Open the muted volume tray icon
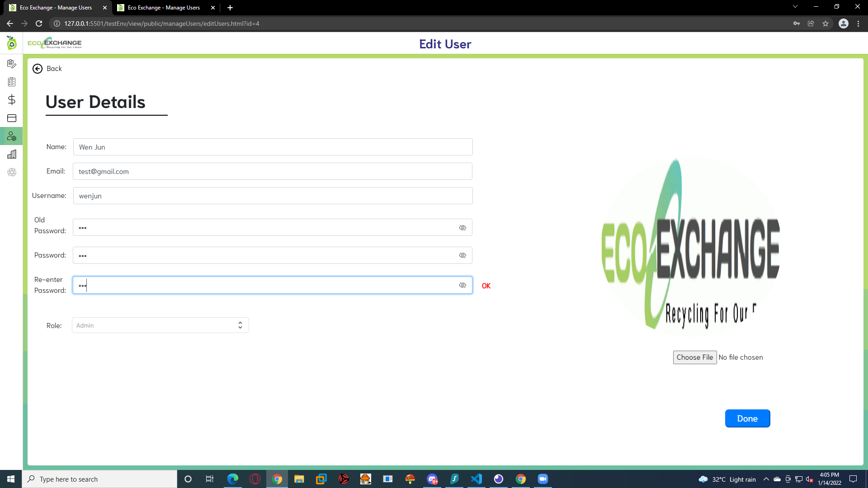This screenshot has width=868, height=488. tap(810, 479)
